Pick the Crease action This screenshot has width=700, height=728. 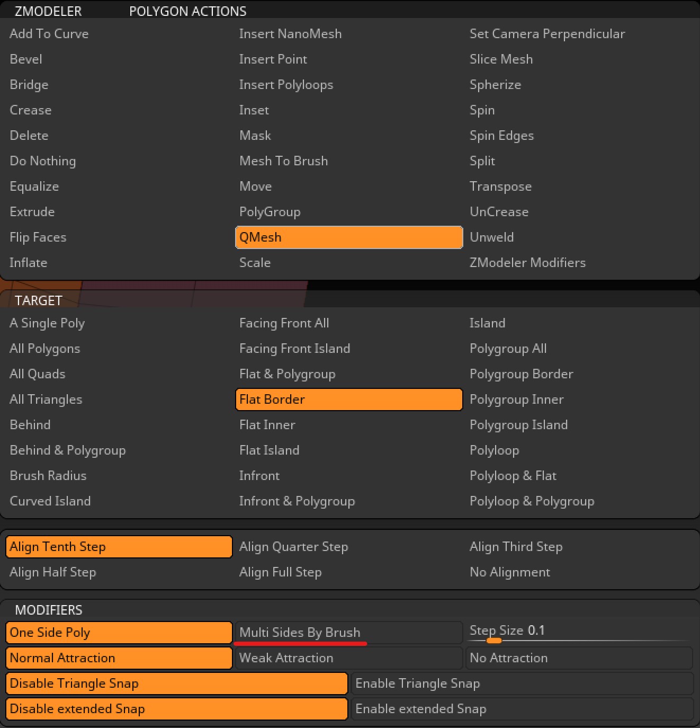tap(31, 110)
